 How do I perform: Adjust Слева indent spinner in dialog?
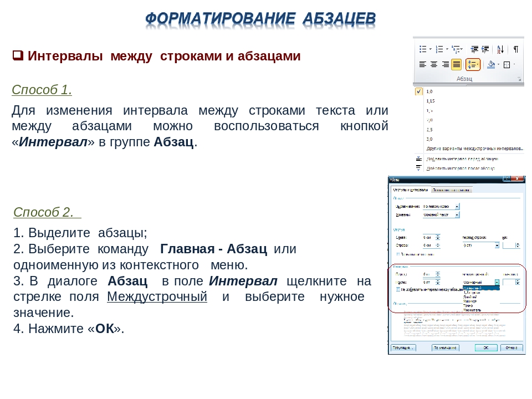point(438,237)
